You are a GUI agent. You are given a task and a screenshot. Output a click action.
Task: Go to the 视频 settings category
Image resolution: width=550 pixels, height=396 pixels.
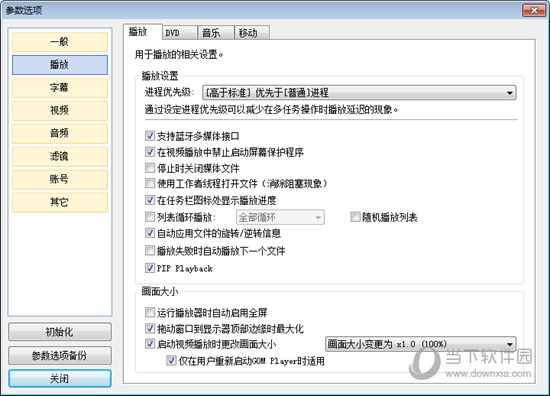tap(60, 110)
